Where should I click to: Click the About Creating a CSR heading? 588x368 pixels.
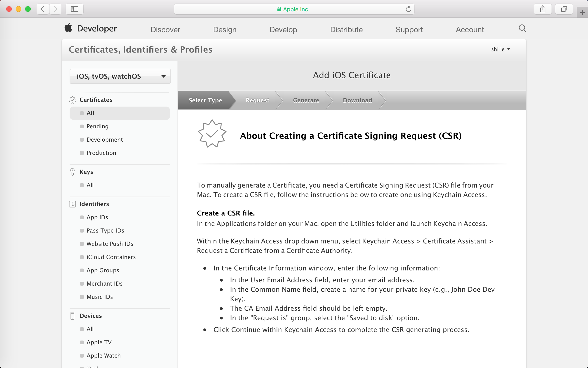[351, 136]
